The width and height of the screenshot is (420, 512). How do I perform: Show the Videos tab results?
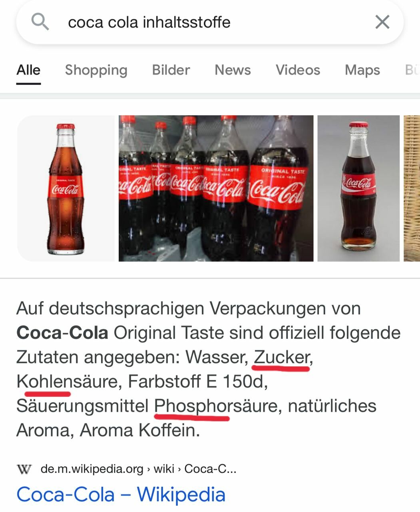298,70
